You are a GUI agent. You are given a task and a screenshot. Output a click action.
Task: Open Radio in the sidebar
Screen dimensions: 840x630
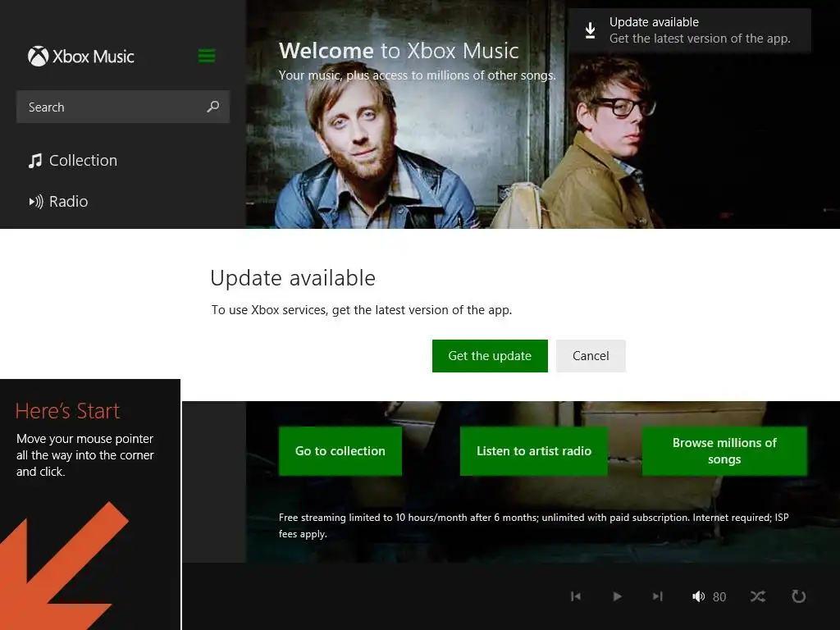point(58,202)
